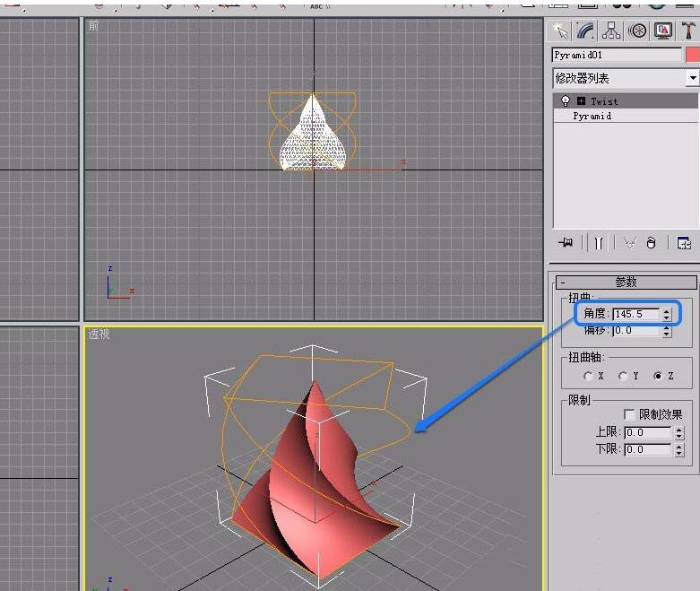This screenshot has width=700, height=591.
Task: Click the object color swatch
Action: tap(692, 55)
